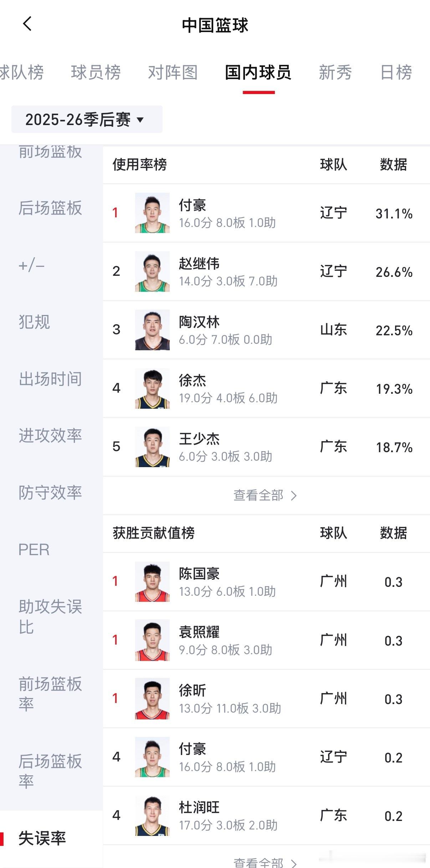The image size is (430, 868).
Task: Switch to the 新秀 tab
Action: [x=335, y=73]
